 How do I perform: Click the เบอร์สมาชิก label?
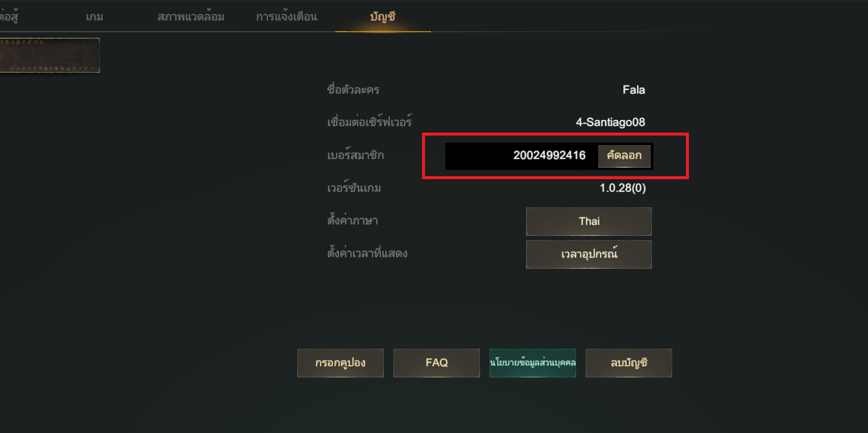pos(355,156)
